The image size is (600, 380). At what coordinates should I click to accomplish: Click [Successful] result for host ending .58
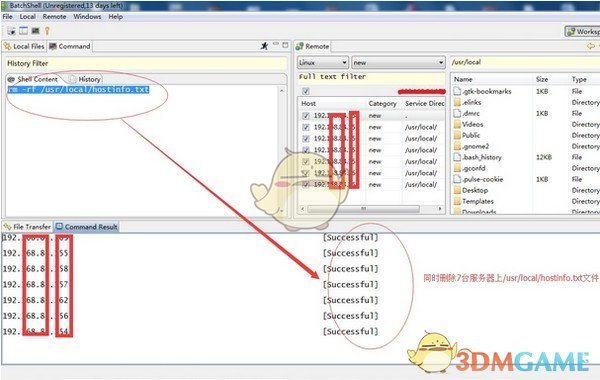(350, 269)
